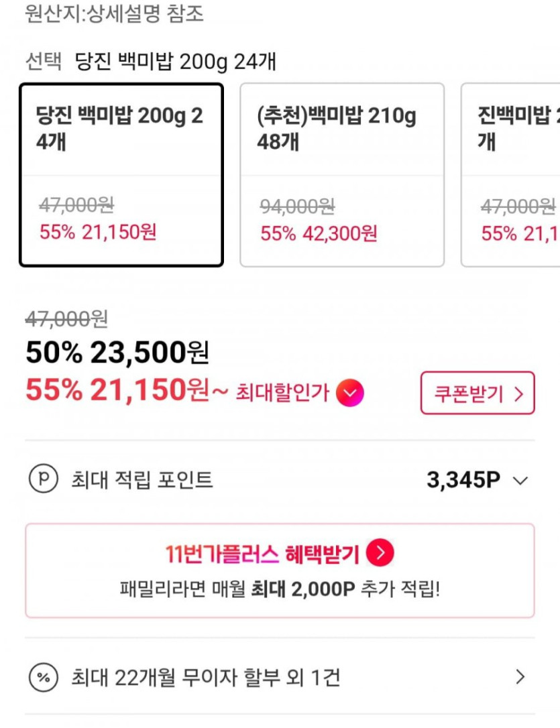Click the black 50% 23,500원 price
Screen dimensions: 560x728
pos(117,352)
